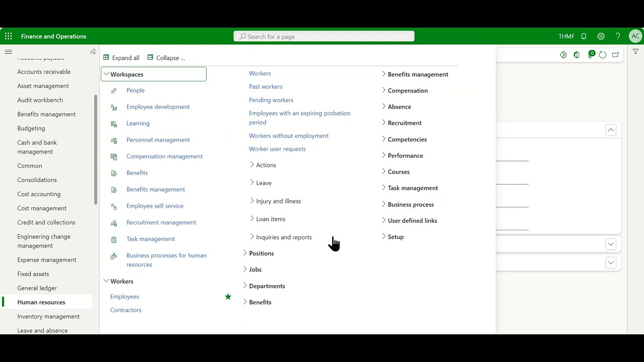
Task: Click the Employee self service workspace icon
Action: tap(114, 206)
